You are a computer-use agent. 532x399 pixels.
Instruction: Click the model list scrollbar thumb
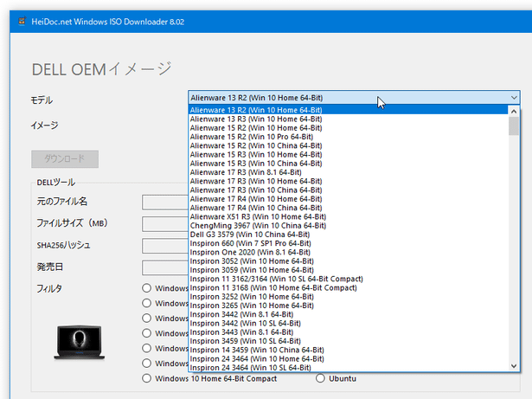tap(514, 126)
